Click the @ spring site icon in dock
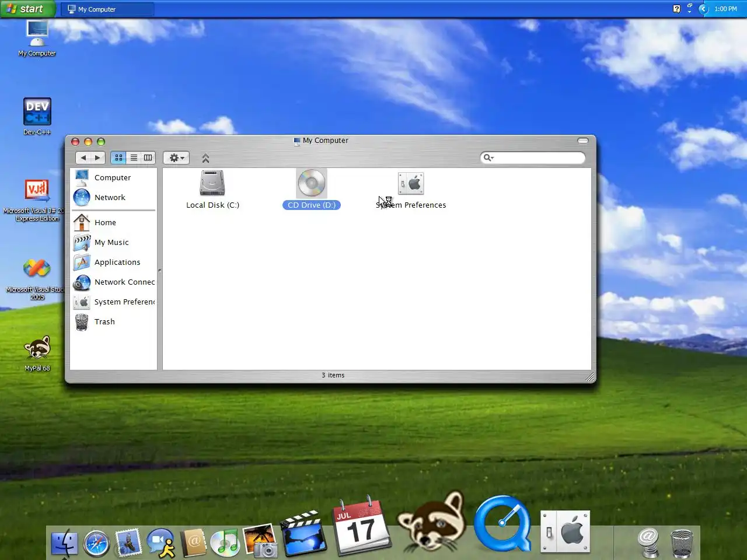Screen dimensions: 747x560 pos(648,542)
